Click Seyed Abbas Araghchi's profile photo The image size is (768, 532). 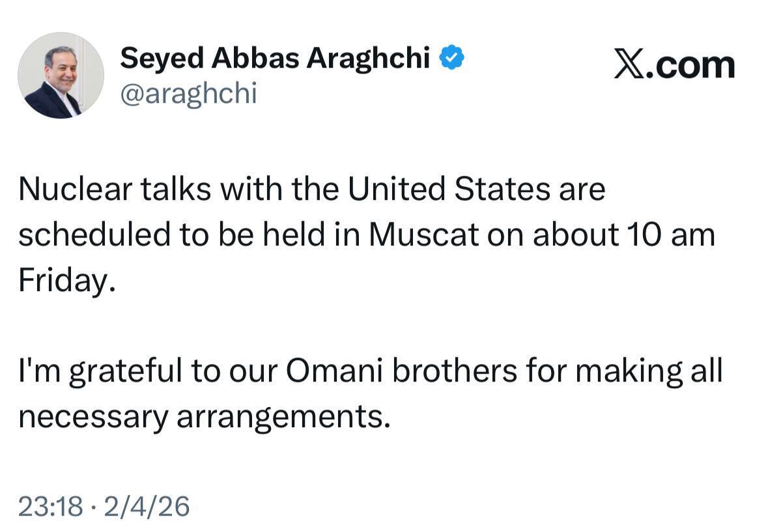[x=61, y=76]
